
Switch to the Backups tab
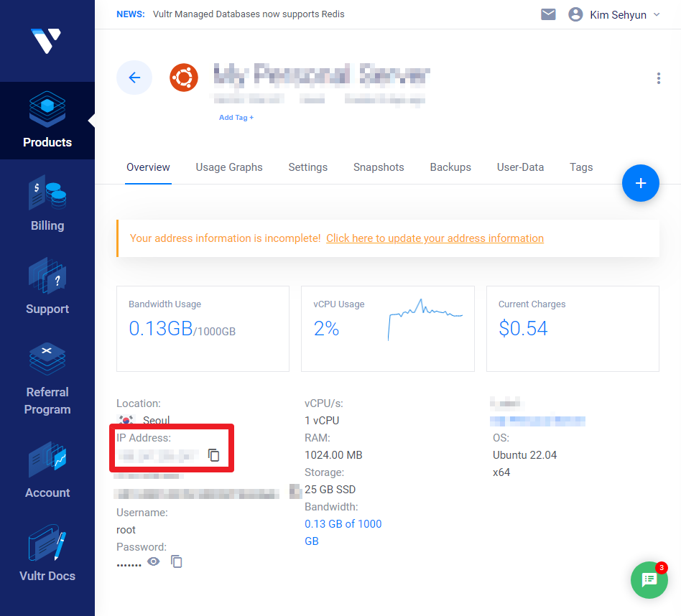pos(450,167)
